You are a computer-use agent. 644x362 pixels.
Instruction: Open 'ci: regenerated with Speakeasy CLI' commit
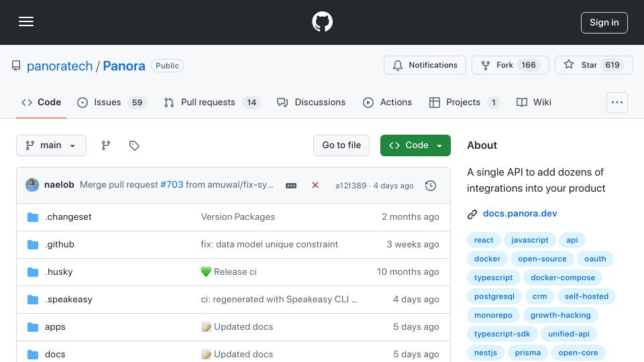(x=279, y=299)
